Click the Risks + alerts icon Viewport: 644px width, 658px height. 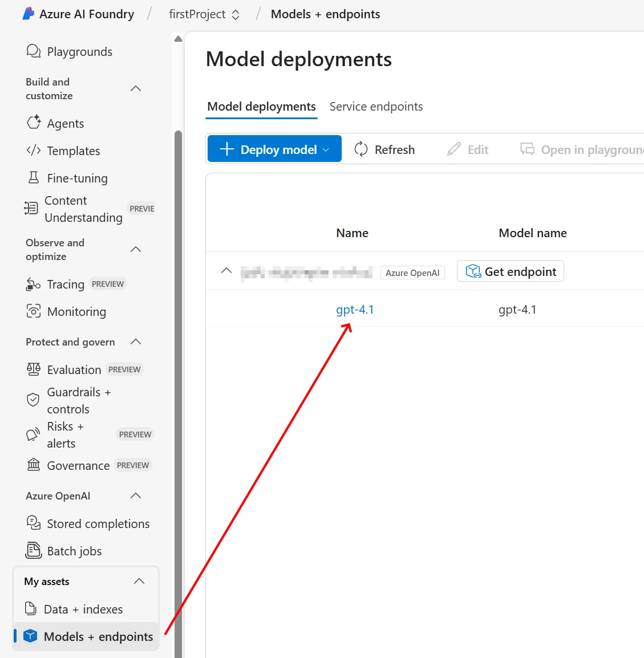[x=33, y=434]
